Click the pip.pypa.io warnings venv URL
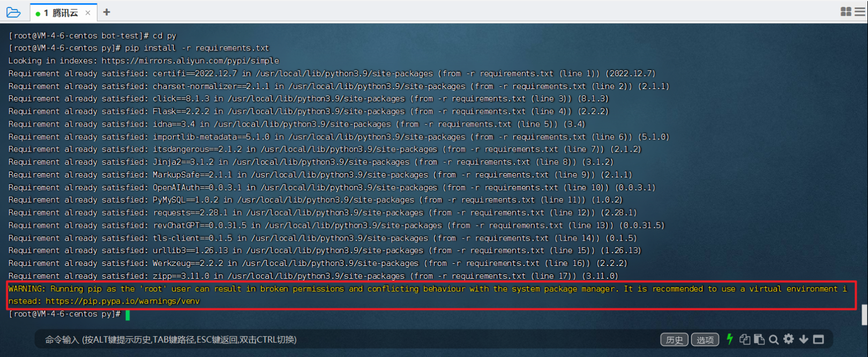Screen dimensions: 868x357 coord(122,301)
